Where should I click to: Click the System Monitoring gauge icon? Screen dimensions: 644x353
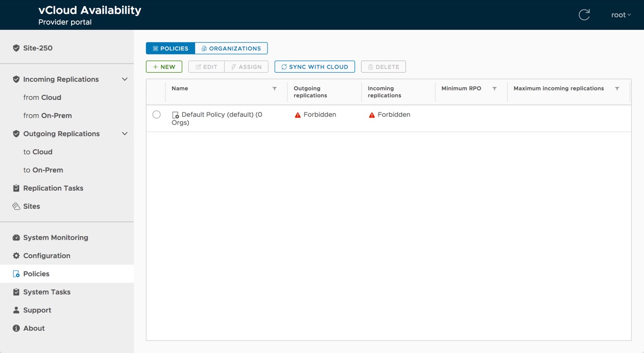(16, 238)
